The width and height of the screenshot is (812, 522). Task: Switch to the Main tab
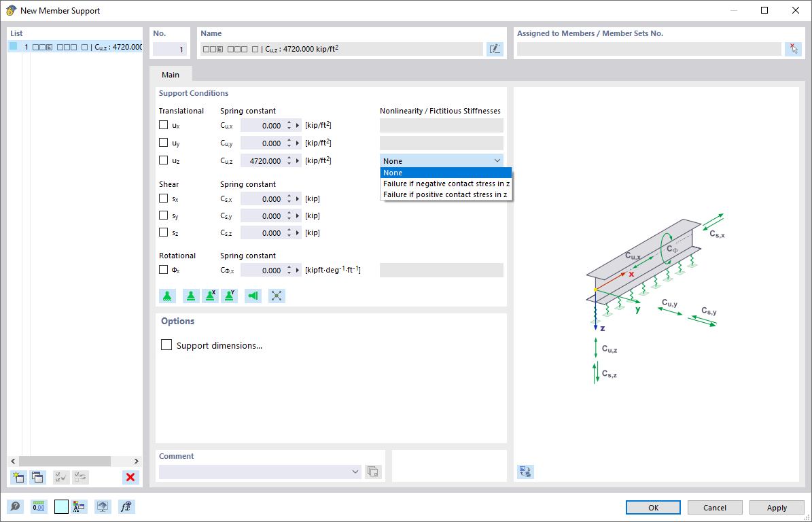[x=171, y=75]
